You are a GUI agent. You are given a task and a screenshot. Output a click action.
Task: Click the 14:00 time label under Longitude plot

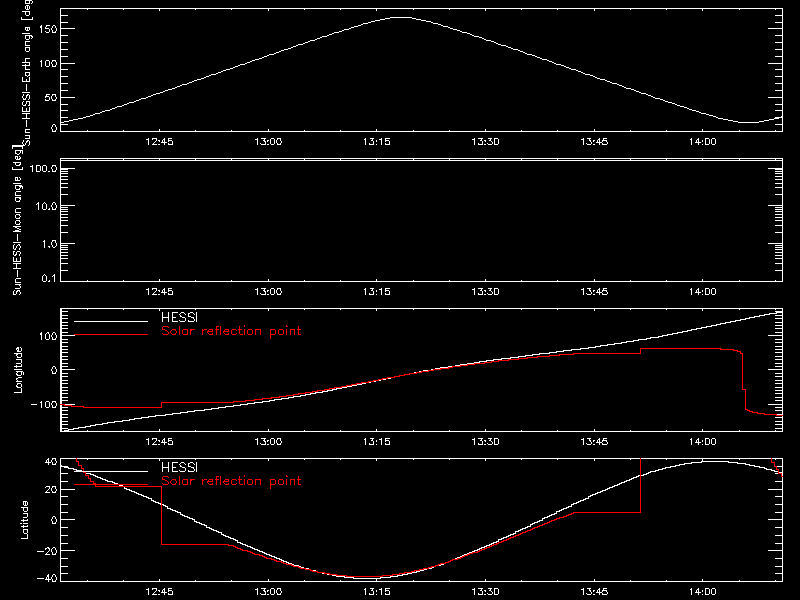pyautogui.click(x=703, y=442)
